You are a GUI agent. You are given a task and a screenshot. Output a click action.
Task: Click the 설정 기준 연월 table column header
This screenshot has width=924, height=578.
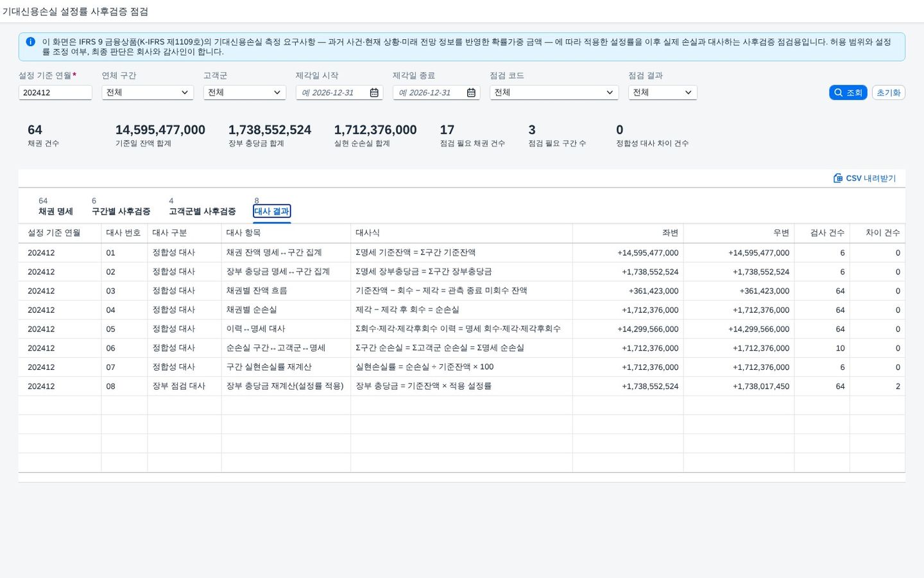60,233
